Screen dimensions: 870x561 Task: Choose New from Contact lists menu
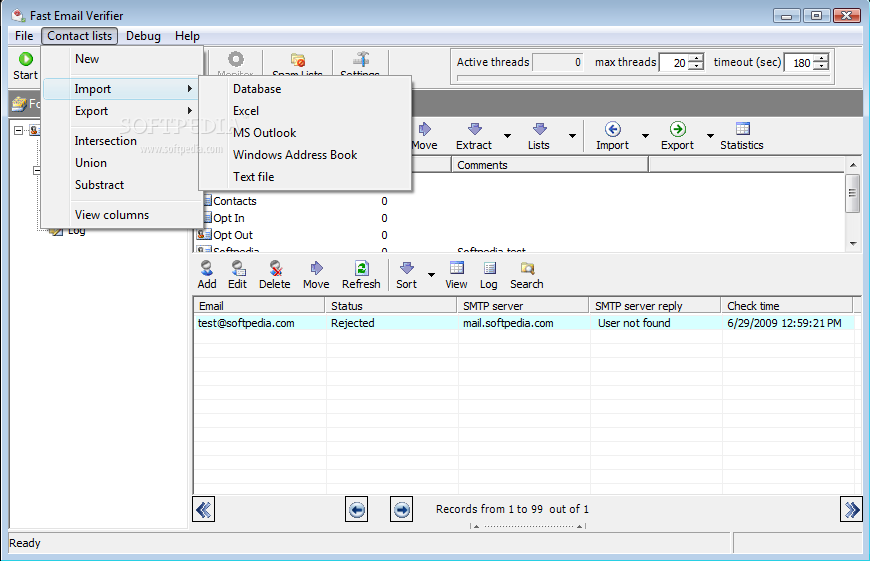(122, 59)
